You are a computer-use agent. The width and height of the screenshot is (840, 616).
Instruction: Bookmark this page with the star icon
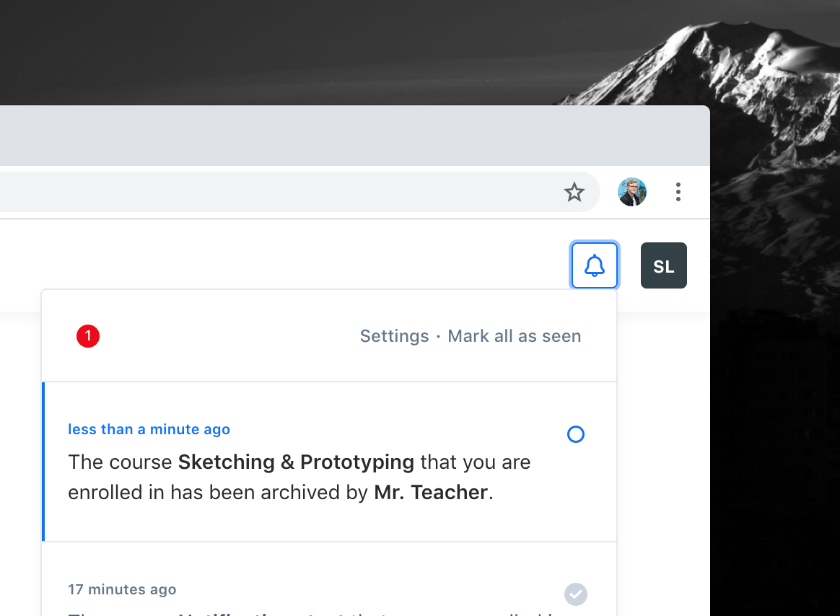(574, 192)
